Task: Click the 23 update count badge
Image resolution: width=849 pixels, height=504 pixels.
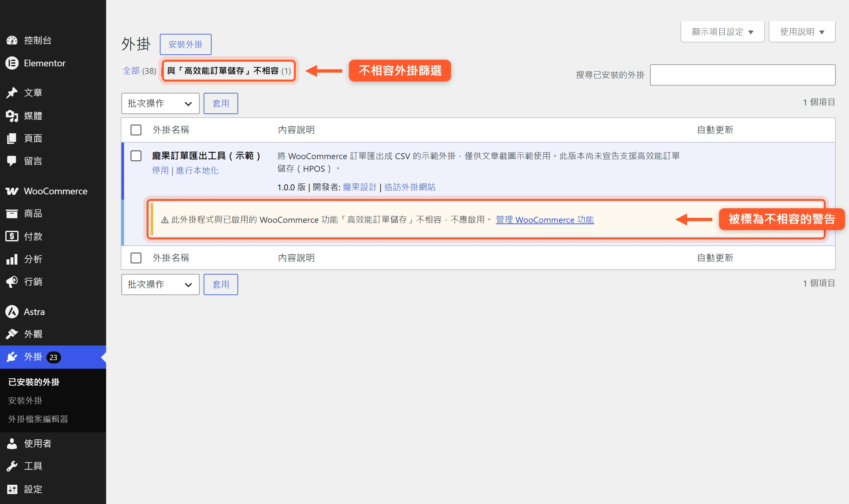Action: click(53, 357)
